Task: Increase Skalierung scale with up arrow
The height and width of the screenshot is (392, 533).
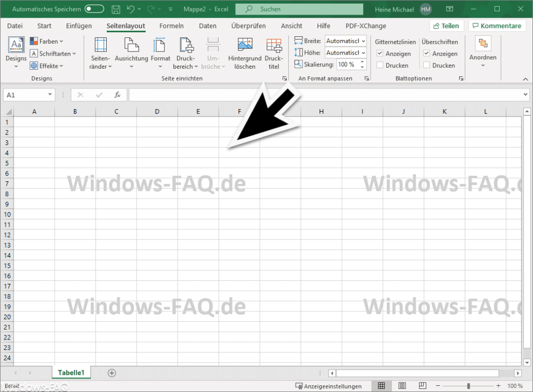Action: coord(362,62)
